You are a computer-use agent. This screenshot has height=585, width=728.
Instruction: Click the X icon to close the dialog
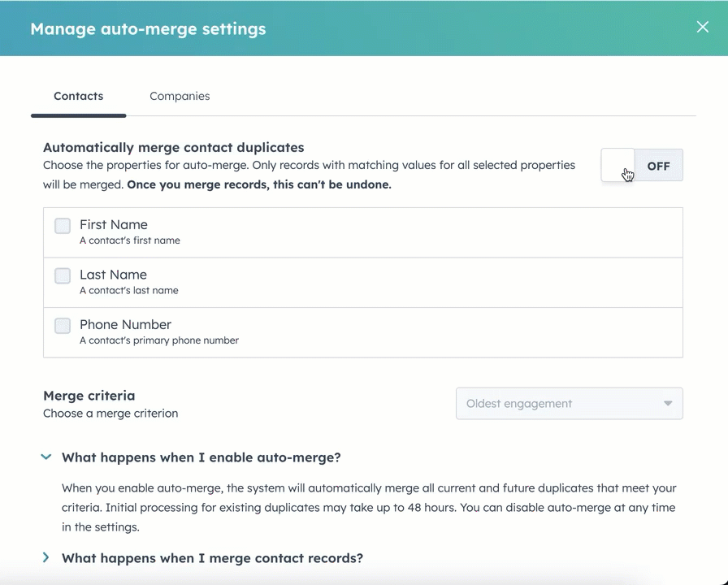click(702, 27)
